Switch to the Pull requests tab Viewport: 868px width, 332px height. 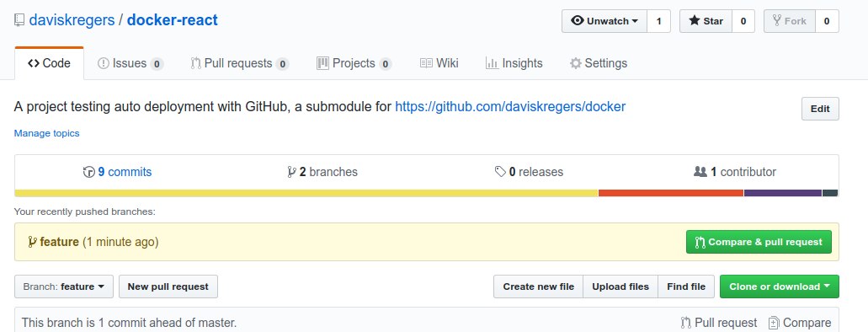pyautogui.click(x=240, y=63)
